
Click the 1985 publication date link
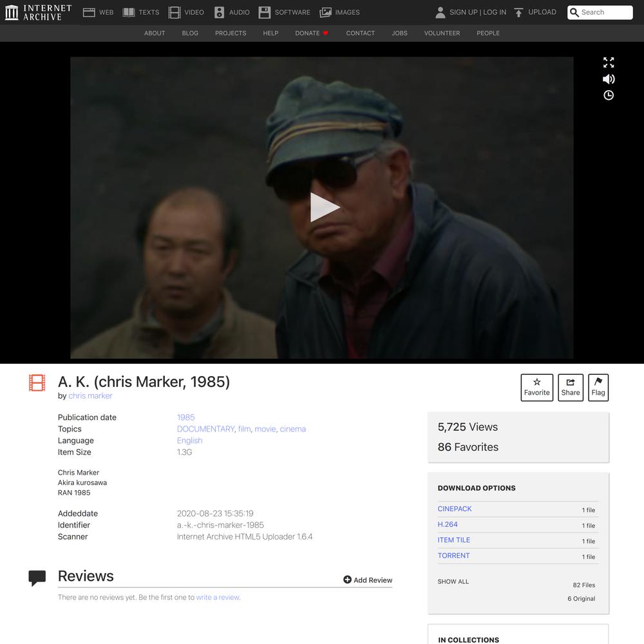pyautogui.click(x=185, y=417)
